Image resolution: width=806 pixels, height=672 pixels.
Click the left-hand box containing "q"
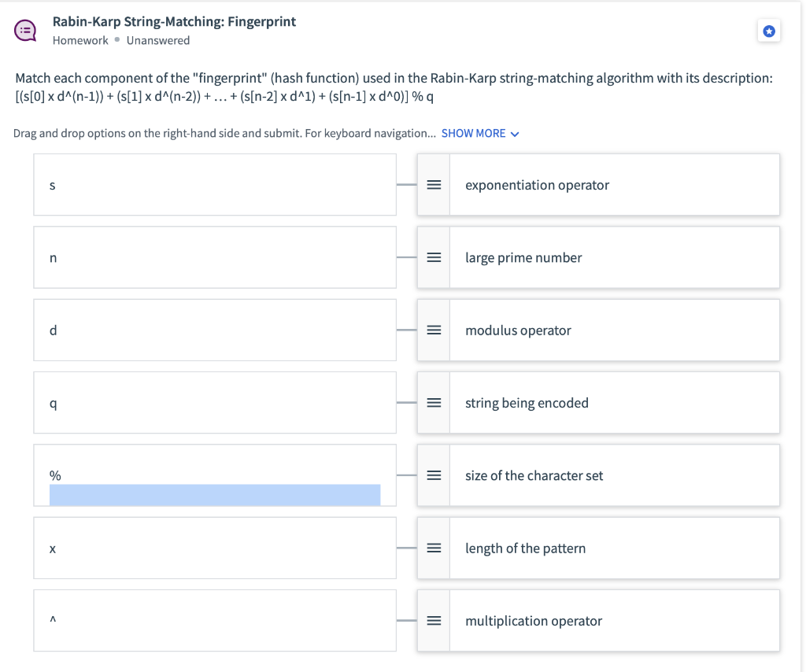click(214, 402)
